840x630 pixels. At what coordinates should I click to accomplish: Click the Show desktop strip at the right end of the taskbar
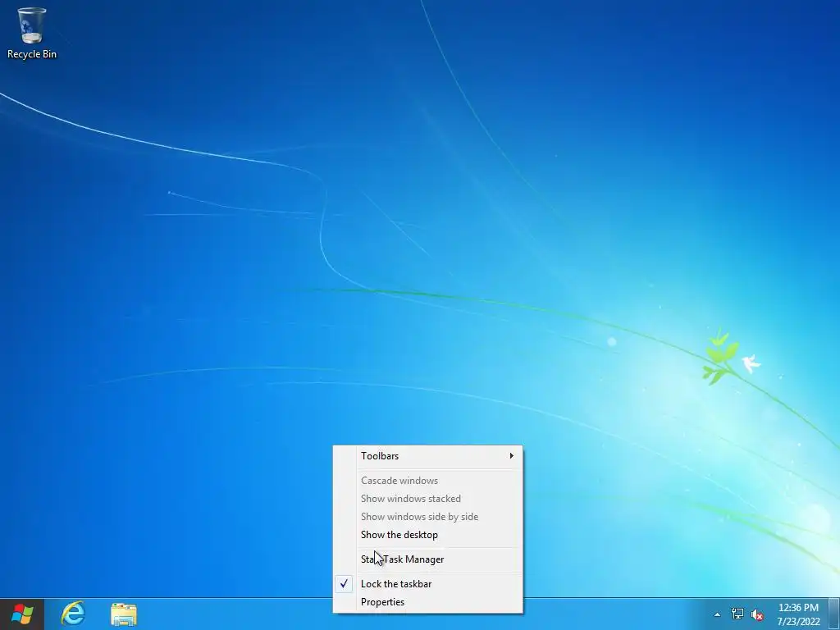(x=834, y=614)
